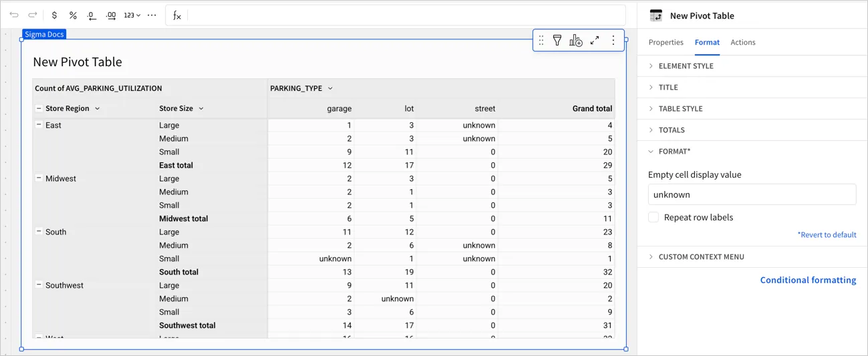The width and height of the screenshot is (868, 356).
Task: Expand the CUSTOM CONTEXT MENU section
Action: [752, 257]
